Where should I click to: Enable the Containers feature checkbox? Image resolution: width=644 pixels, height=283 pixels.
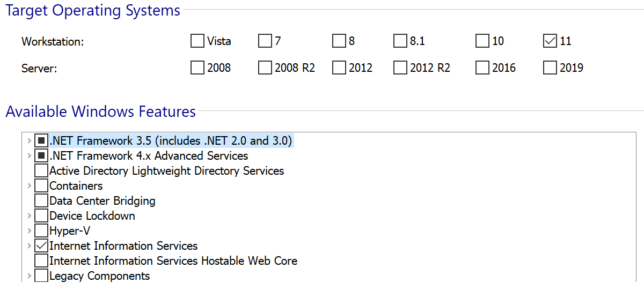tap(41, 186)
